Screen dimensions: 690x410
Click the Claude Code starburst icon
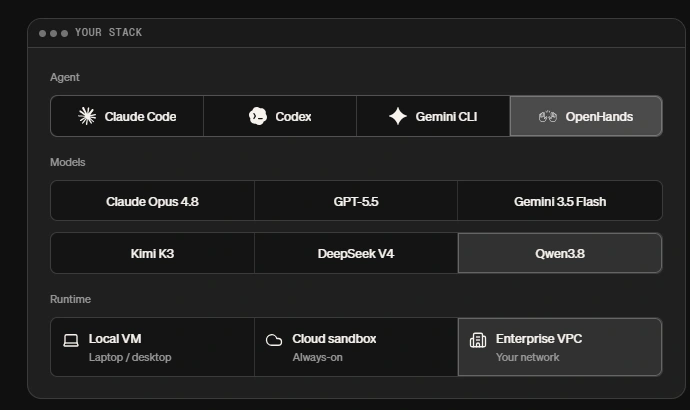pos(87,116)
